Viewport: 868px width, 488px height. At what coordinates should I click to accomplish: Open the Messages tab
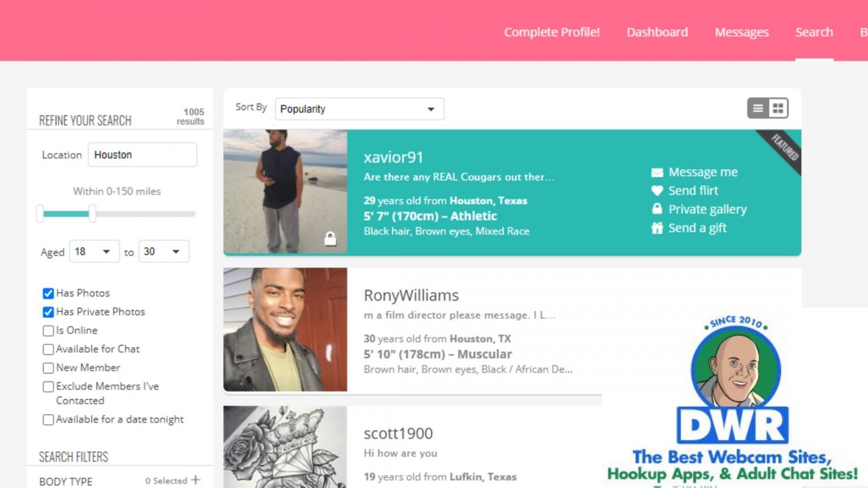[741, 32]
